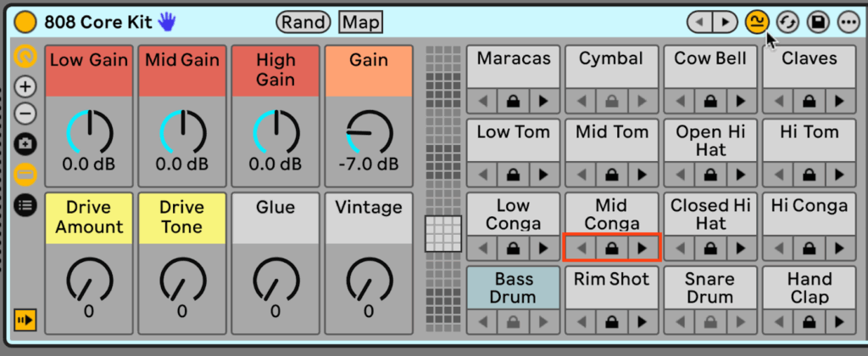Save preset with the disk icon
Screen dimensions: 868x356
pyautogui.click(x=818, y=22)
